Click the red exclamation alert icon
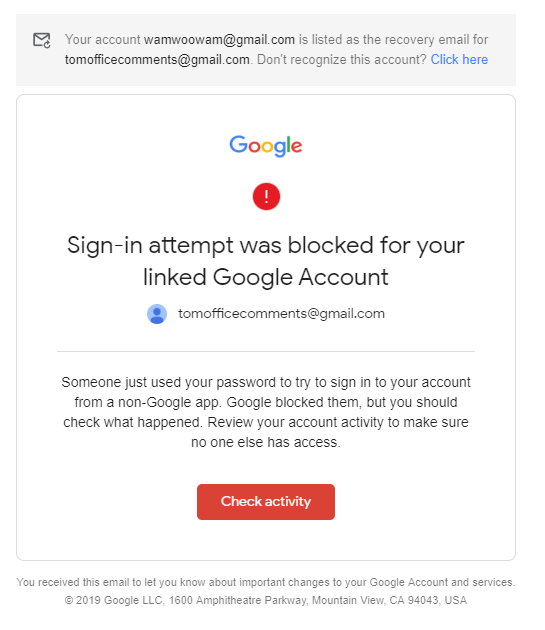The height and width of the screenshot is (630, 545). click(x=266, y=196)
